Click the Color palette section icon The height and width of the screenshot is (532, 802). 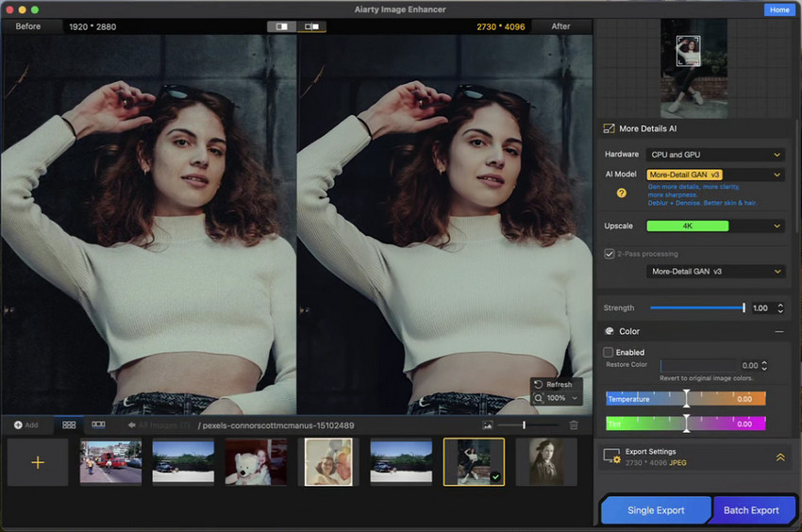coord(610,331)
